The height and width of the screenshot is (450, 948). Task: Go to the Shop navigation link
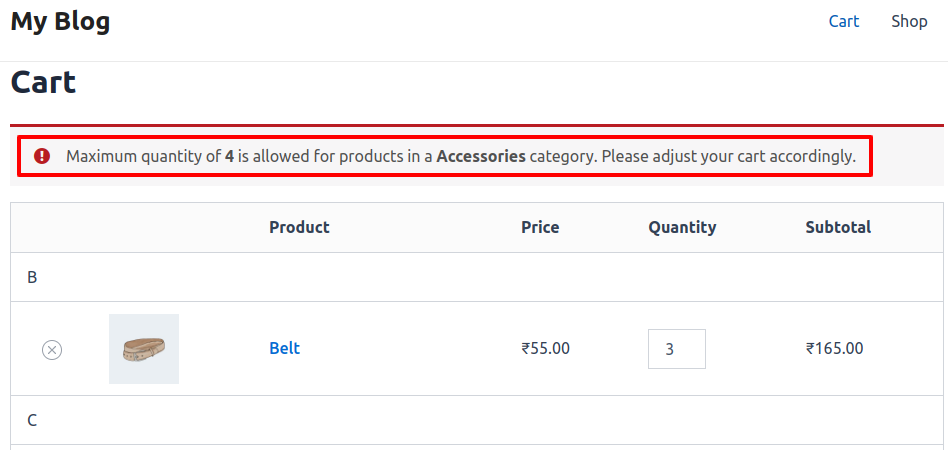pyautogui.click(x=909, y=21)
